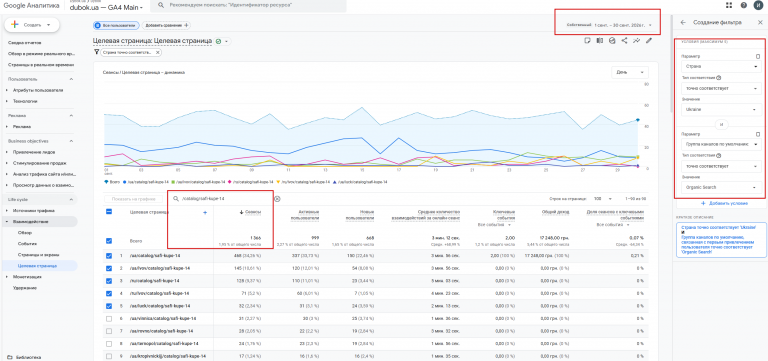This screenshot has height=361, width=768.
Task: Open the user account avatar
Action: (x=758, y=5)
